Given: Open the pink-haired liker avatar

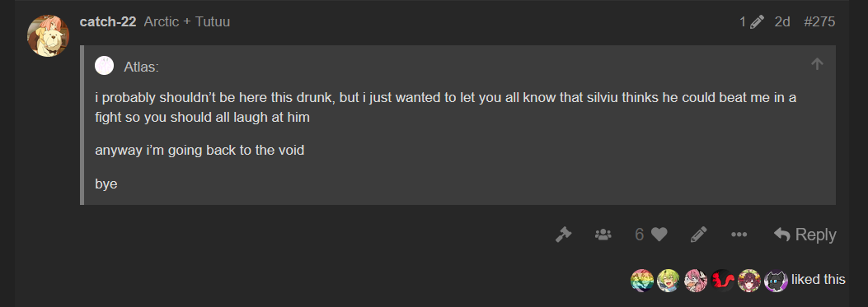Looking at the screenshot, I should coord(695,281).
